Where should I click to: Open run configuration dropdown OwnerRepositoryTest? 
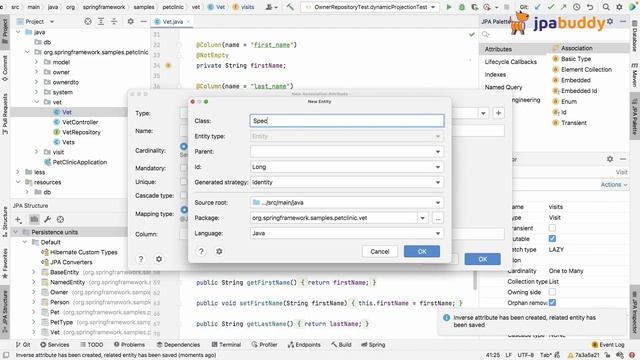pos(371,7)
